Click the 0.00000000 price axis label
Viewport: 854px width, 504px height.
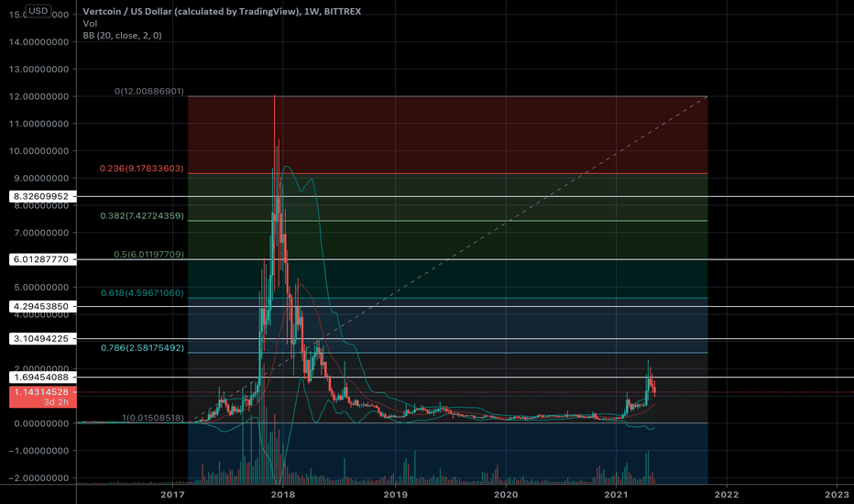click(39, 423)
